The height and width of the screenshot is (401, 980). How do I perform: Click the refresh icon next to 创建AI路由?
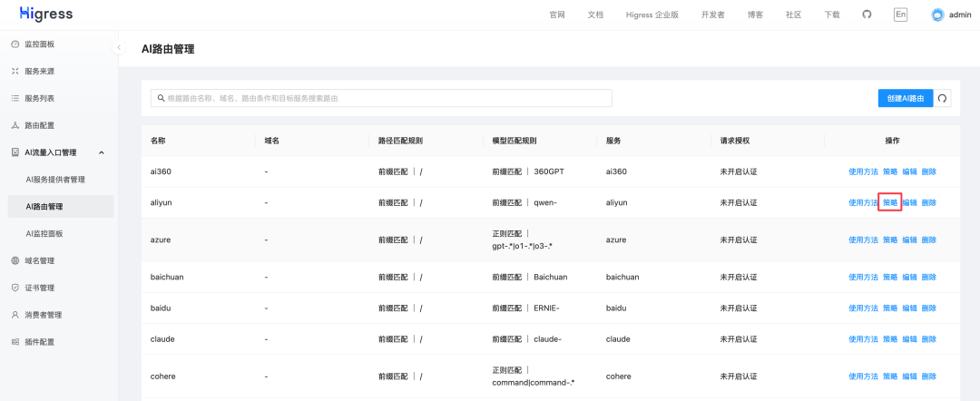point(942,98)
